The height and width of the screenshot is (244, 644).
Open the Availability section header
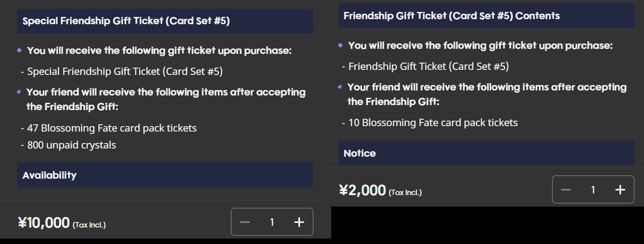pyautogui.click(x=165, y=175)
